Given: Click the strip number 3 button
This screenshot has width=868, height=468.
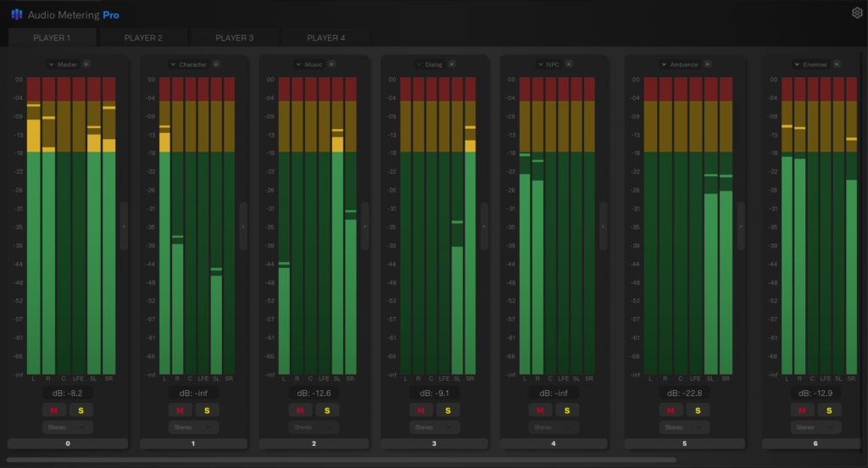Looking at the screenshot, I should [433, 443].
